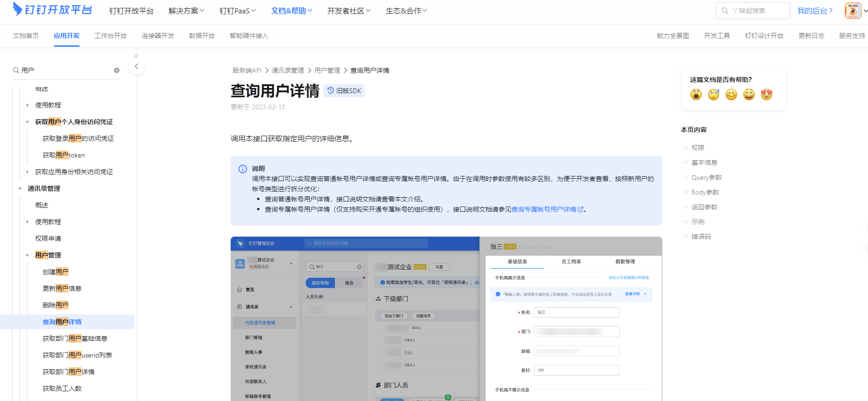Click 通讯录管理 breadcrumb
Image resolution: width=868 pixels, height=401 pixels.
coord(288,70)
